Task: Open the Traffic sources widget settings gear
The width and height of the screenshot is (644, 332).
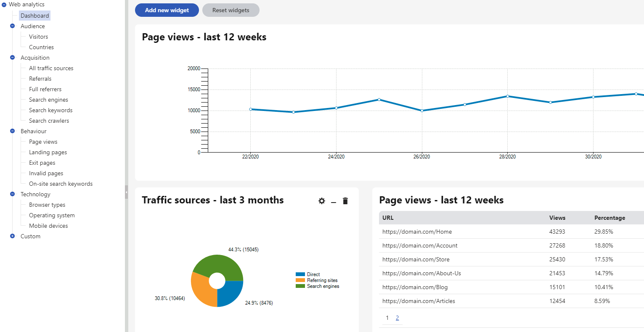Action: 321,201
